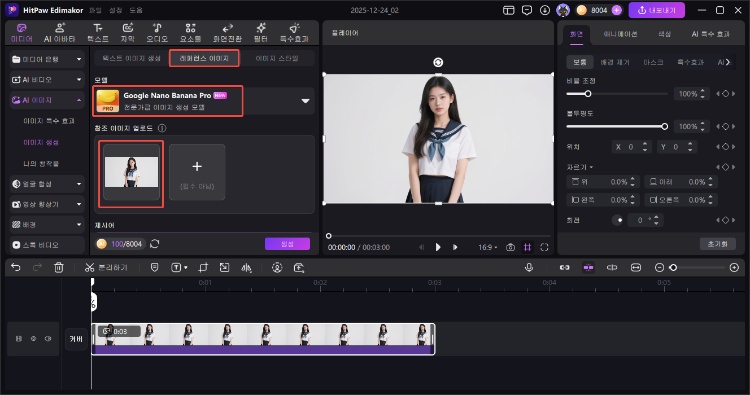Image resolution: width=750 pixels, height=395 pixels.
Task: Click the Reset button in properties panel
Action: [717, 244]
